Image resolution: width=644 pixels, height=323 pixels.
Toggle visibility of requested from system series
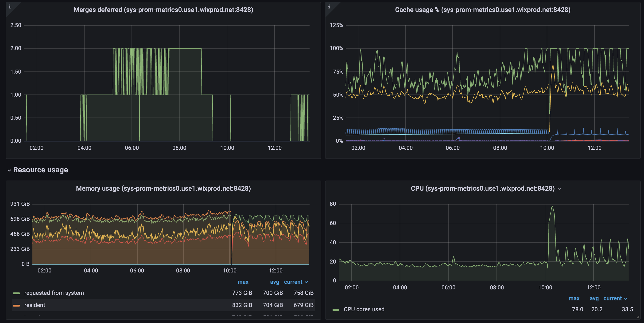[x=54, y=293]
